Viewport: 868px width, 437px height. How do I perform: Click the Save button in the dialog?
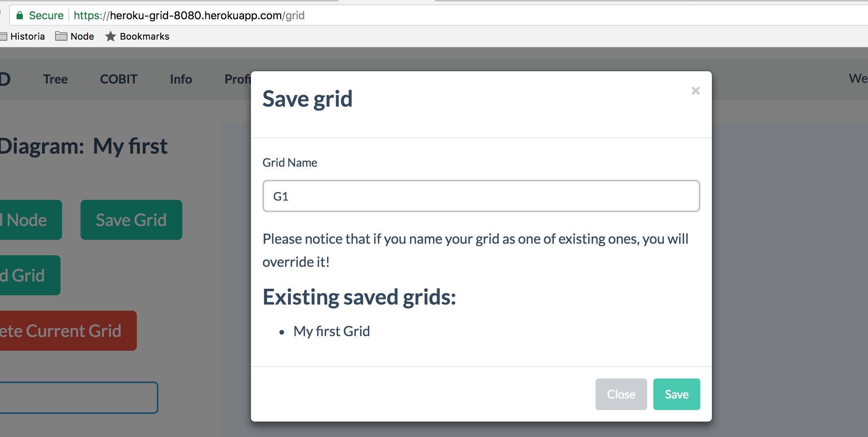tap(676, 394)
